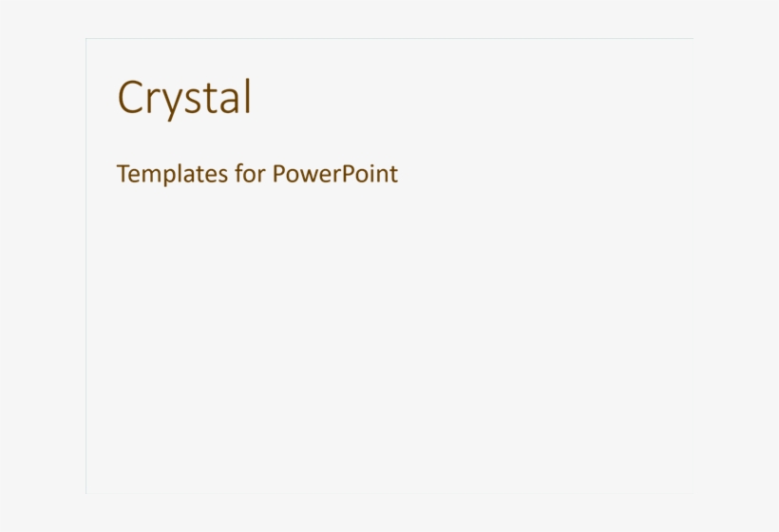The height and width of the screenshot is (532, 779).
Task: Click the gray margin above the slide
Action: (x=389, y=19)
